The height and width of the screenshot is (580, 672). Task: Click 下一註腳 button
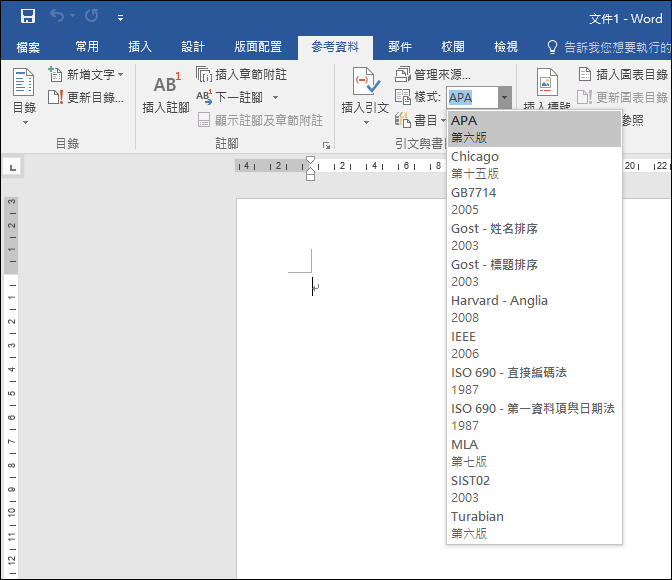[231, 97]
